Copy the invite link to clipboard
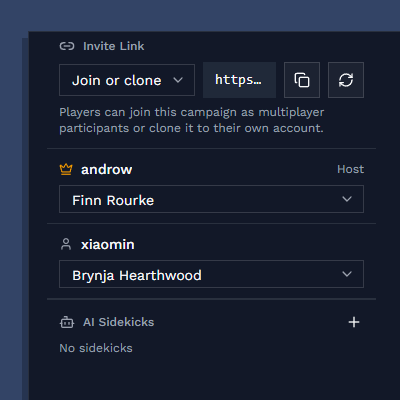 pos(302,80)
